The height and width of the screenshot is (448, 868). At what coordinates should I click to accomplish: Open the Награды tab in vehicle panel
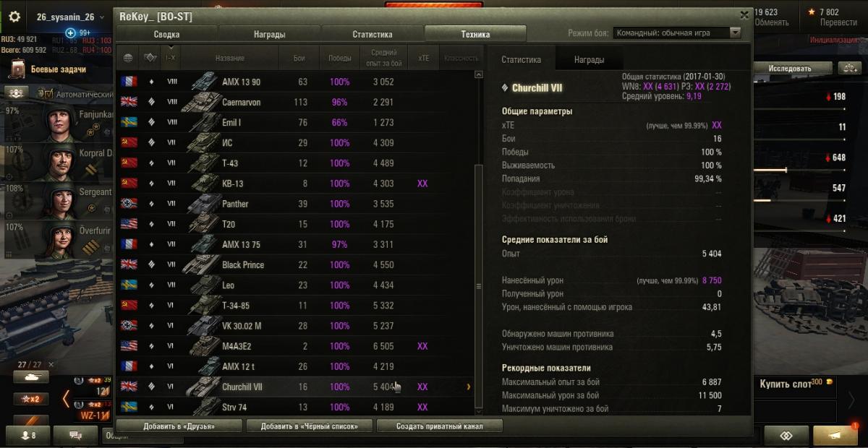(x=589, y=60)
